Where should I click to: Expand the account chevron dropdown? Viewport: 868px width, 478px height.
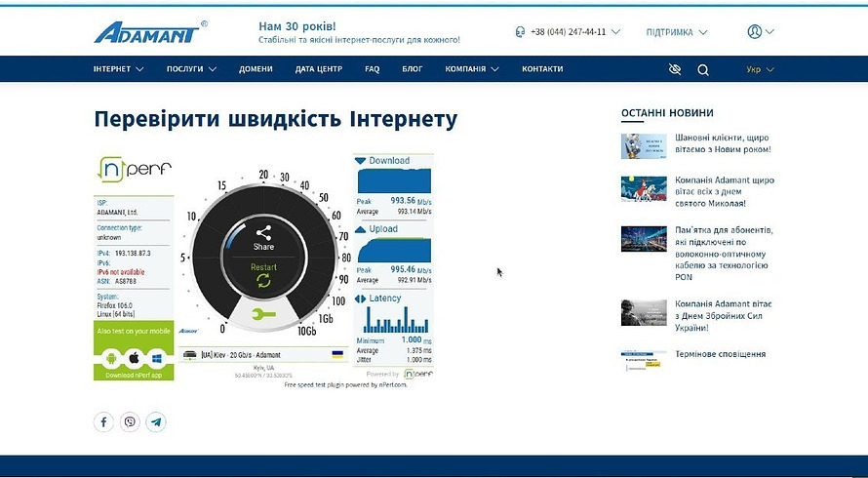(x=769, y=31)
